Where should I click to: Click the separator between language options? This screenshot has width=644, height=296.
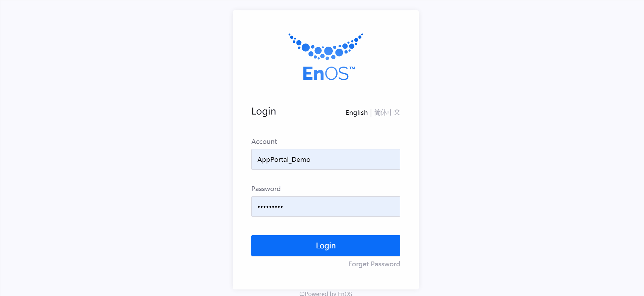(371, 113)
